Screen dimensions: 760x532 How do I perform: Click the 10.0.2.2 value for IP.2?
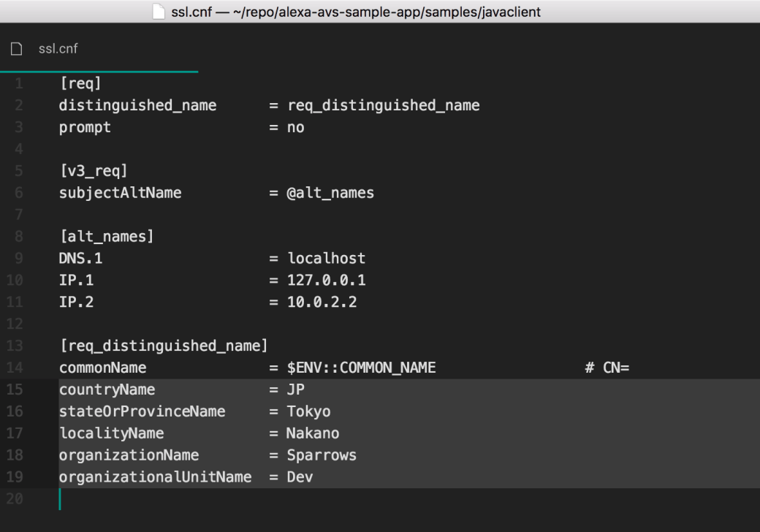pyautogui.click(x=322, y=303)
